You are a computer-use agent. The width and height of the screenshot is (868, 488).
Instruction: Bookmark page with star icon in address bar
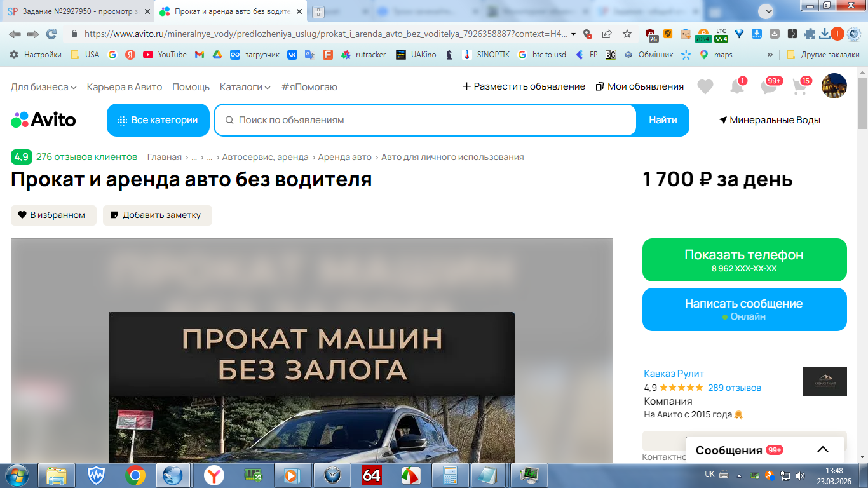pyautogui.click(x=627, y=34)
